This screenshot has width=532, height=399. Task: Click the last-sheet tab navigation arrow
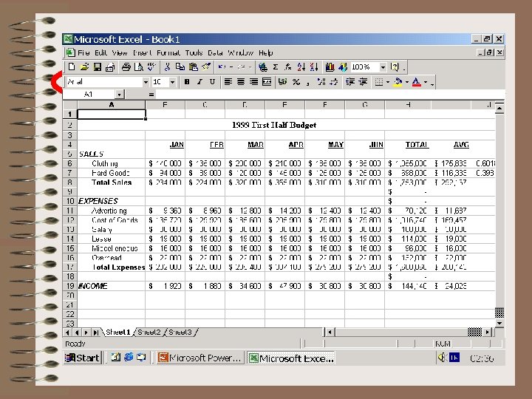[x=95, y=332]
